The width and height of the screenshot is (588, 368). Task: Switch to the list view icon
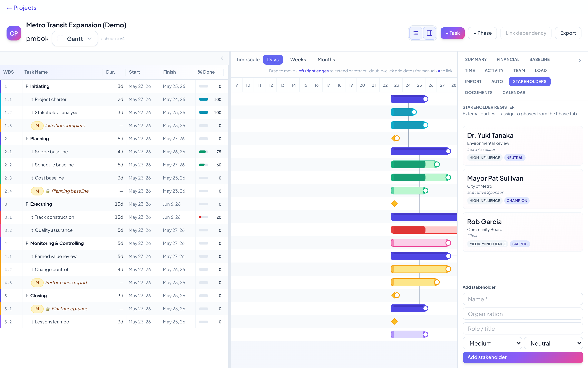pyautogui.click(x=415, y=33)
